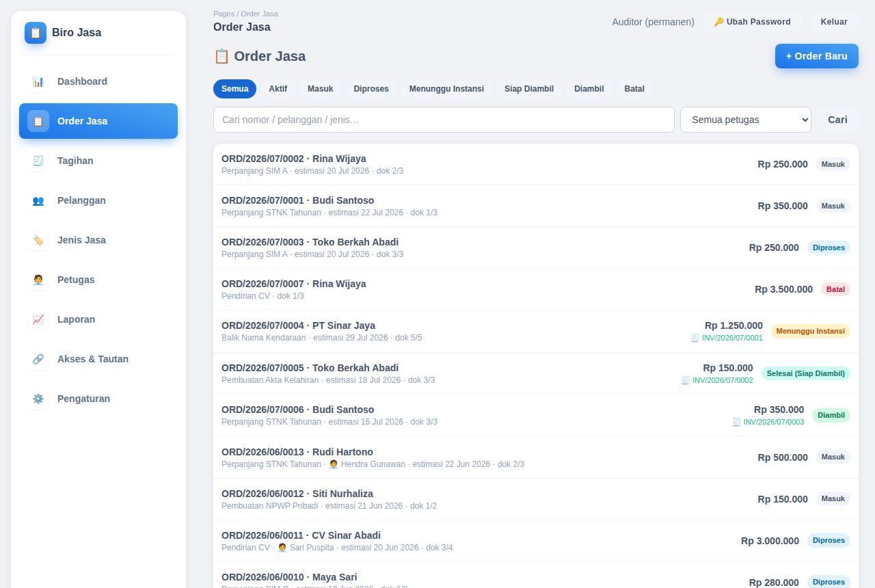Image resolution: width=875 pixels, height=588 pixels.
Task: Select the Siap Diambil filter tab
Action: 529,89
